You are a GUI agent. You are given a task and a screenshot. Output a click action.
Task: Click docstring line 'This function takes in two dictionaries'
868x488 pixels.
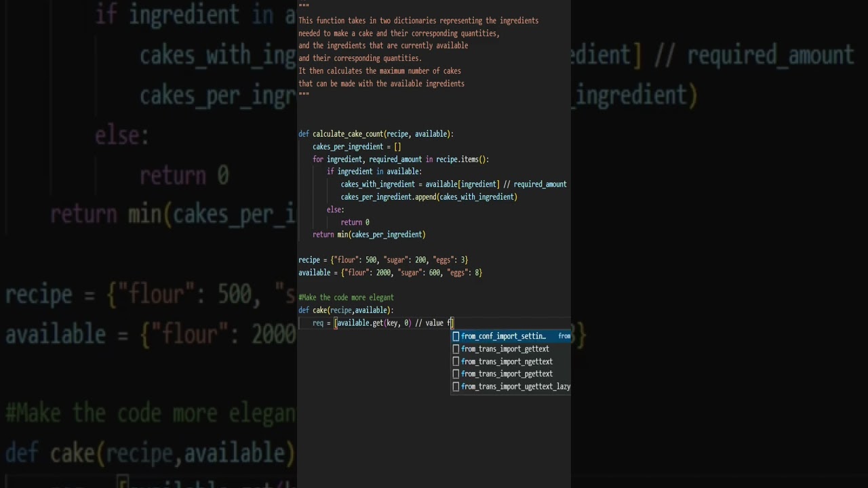pos(418,21)
